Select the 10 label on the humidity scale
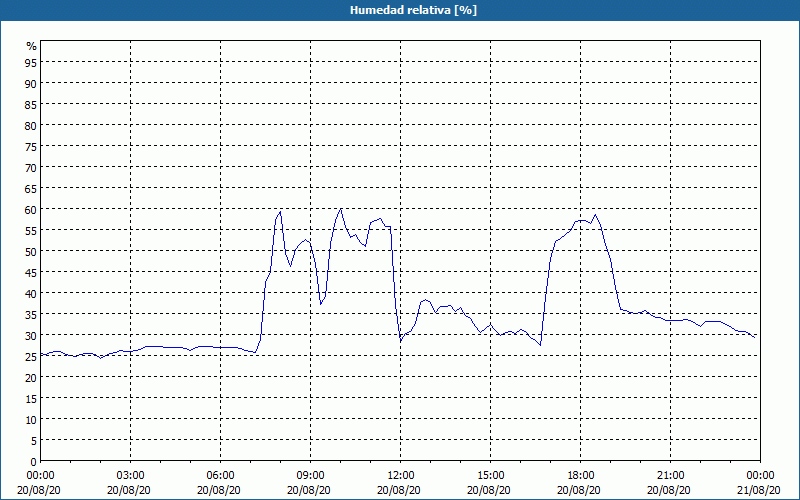800x500 pixels. coord(31,420)
